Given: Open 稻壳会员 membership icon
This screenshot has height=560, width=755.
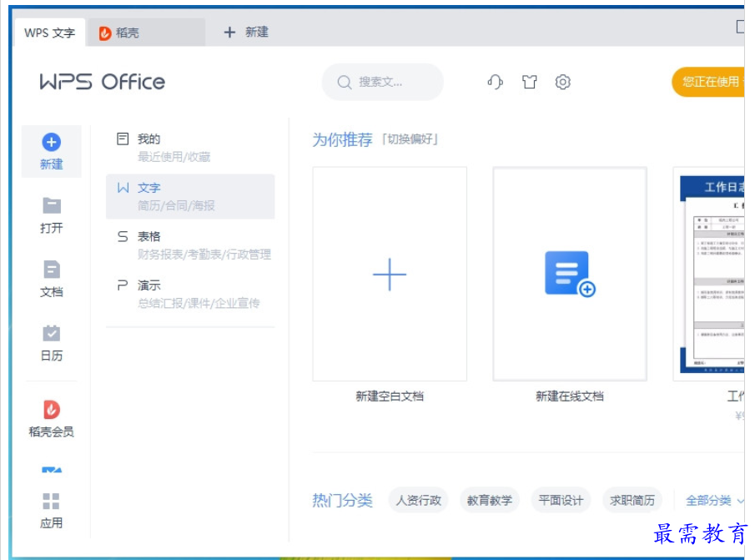Looking at the screenshot, I should click(x=52, y=410).
